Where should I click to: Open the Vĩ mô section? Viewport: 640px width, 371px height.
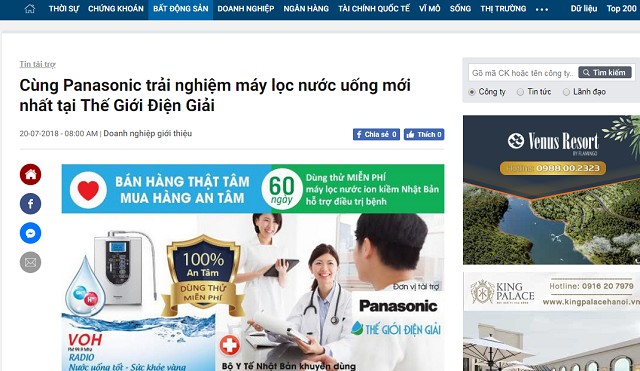tap(429, 9)
